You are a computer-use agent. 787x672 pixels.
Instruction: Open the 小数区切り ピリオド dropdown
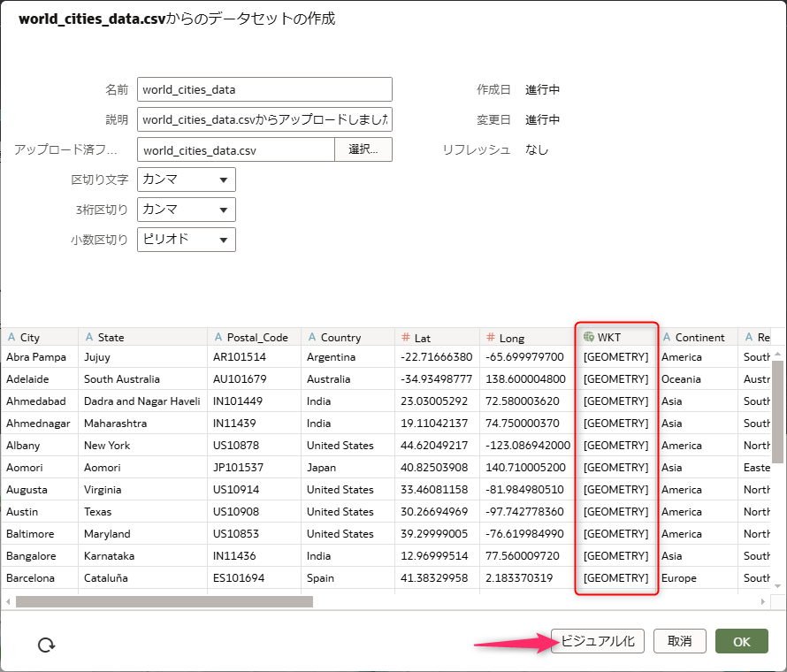tap(187, 240)
